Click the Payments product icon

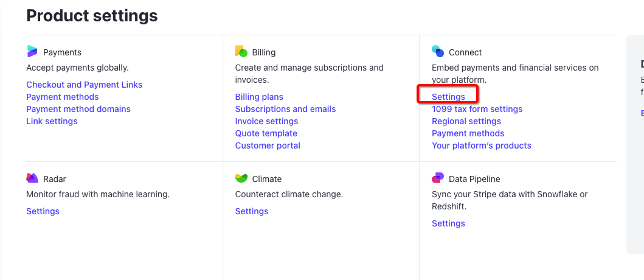32,52
